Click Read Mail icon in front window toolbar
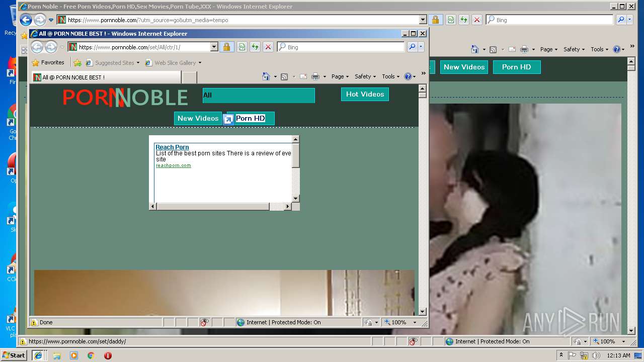Image resolution: width=644 pixels, height=362 pixels. (x=303, y=76)
